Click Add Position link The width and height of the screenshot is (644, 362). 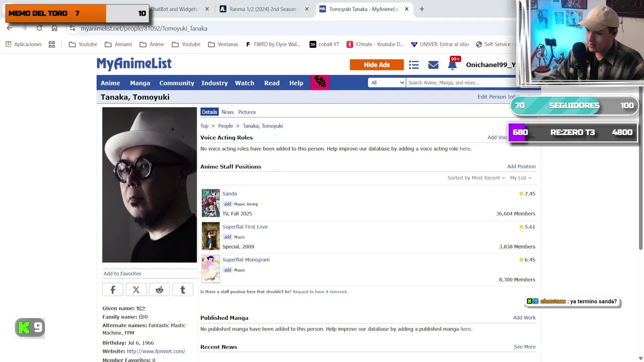521,166
